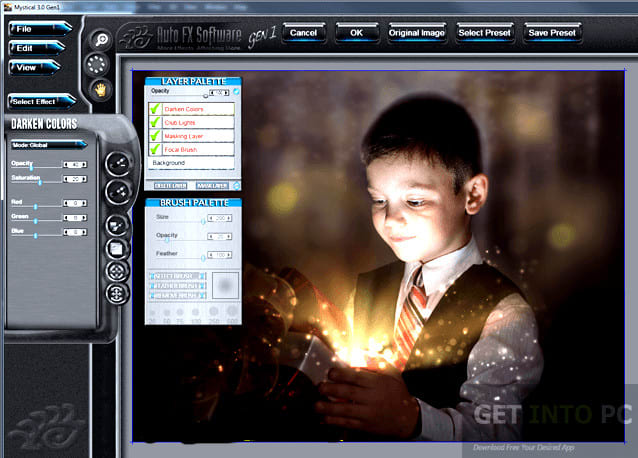Image resolution: width=638 pixels, height=458 pixels.
Task: Click the Darken Colors Opacity slider handle
Action: (31, 168)
